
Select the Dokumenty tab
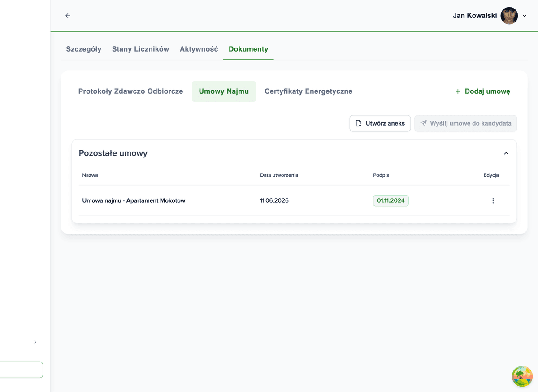point(248,49)
